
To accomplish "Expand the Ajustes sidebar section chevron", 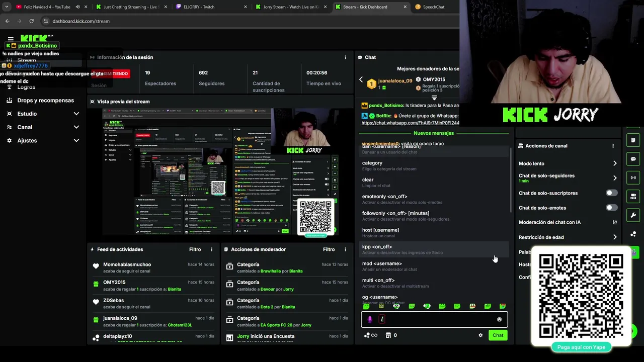I will click(76, 141).
